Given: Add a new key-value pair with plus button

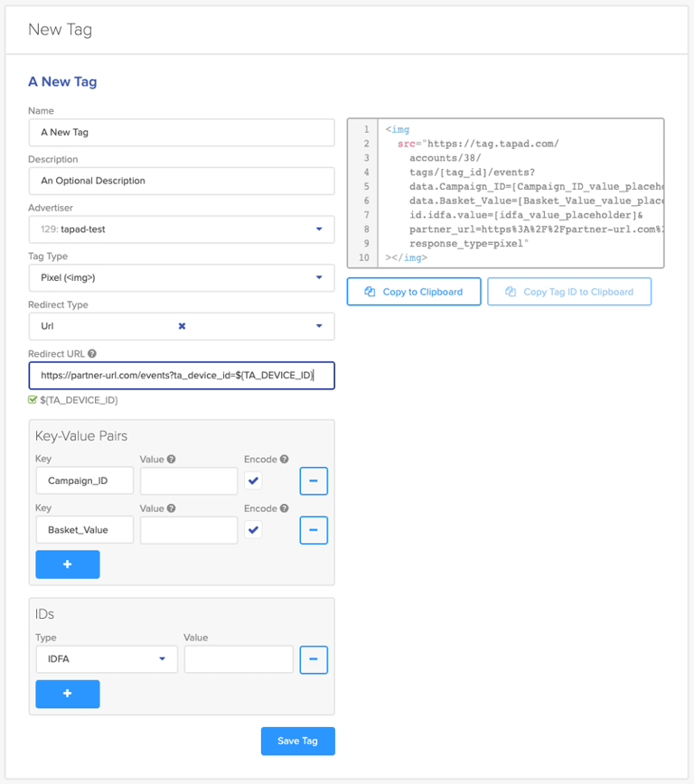Looking at the screenshot, I should (67, 565).
